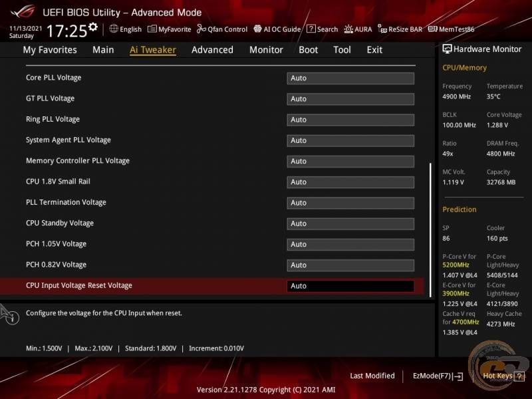Viewport: 532px width, 399px height.
Task: Edit the PCH 0.82V Voltage Auto field
Action: pos(350,265)
